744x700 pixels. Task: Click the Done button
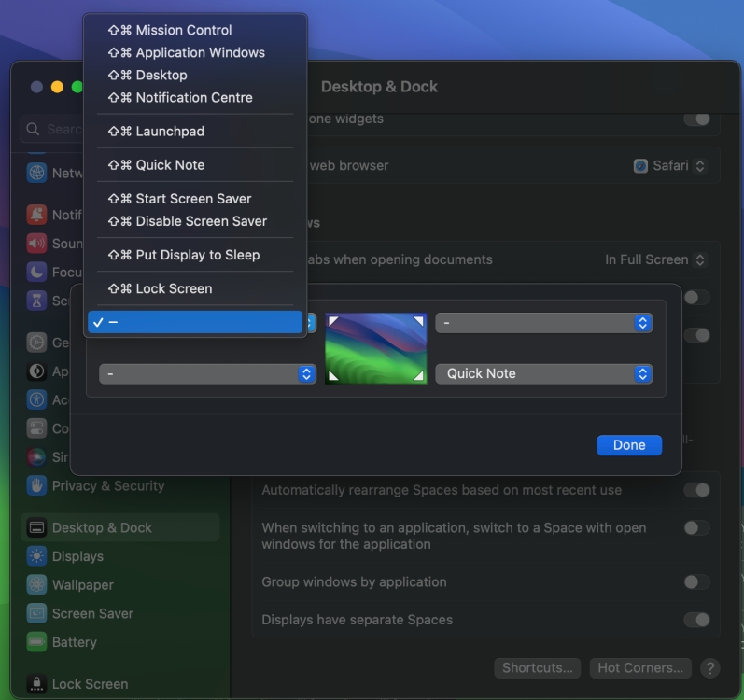click(629, 445)
